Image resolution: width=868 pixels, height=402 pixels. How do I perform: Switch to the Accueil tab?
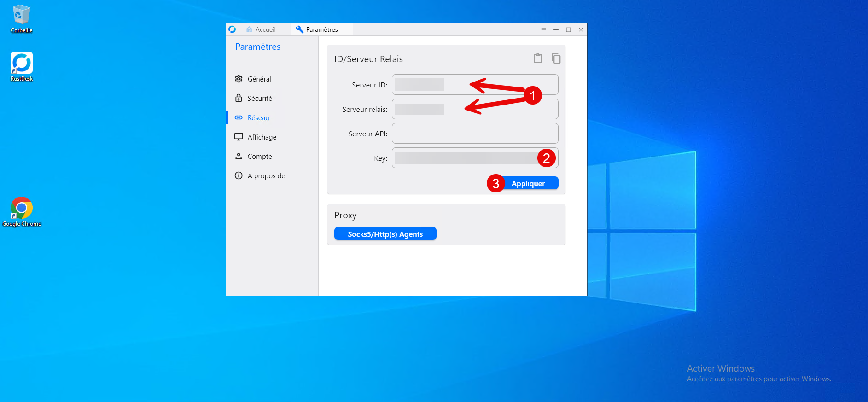261,29
